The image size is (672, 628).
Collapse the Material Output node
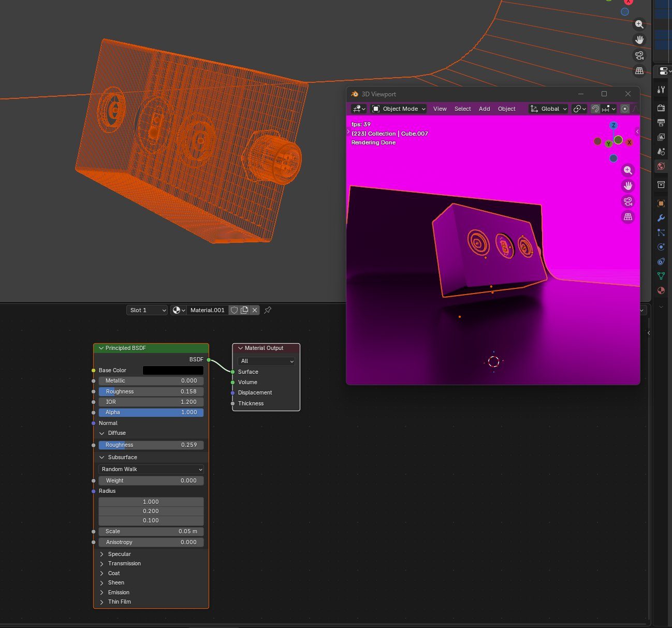[x=240, y=348]
